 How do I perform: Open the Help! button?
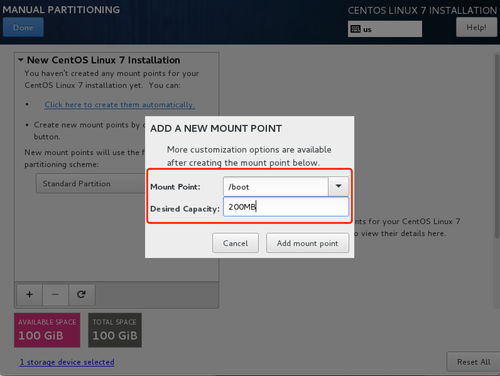click(x=476, y=27)
